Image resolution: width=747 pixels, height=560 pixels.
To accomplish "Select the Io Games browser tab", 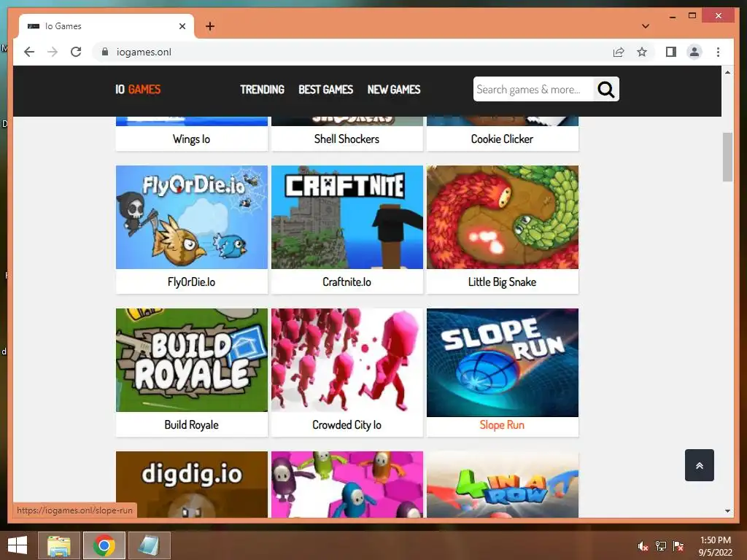I will pos(107,26).
